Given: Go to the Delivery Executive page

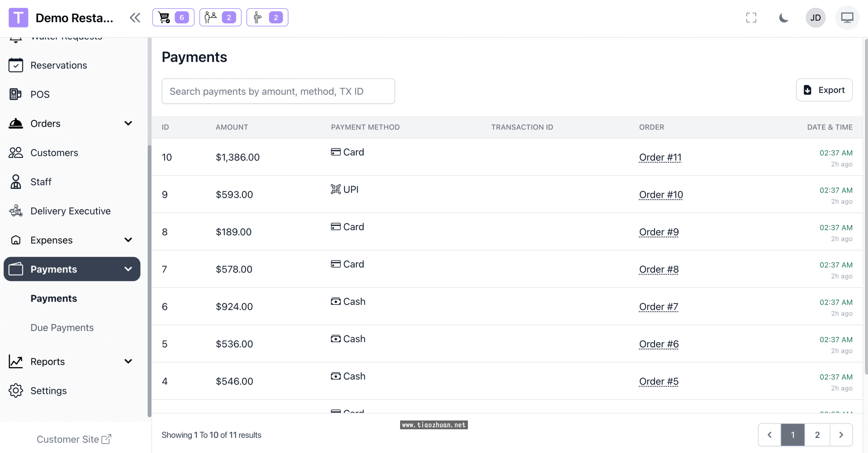Looking at the screenshot, I should [71, 211].
